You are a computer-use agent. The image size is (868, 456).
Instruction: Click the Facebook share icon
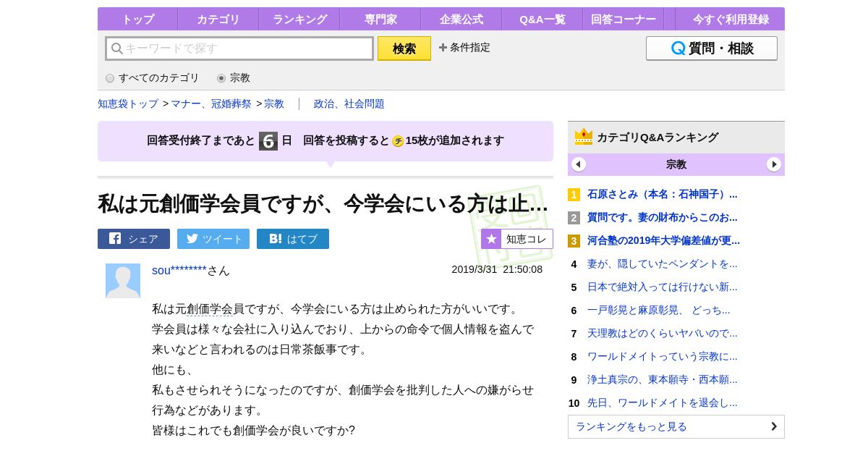[115, 238]
